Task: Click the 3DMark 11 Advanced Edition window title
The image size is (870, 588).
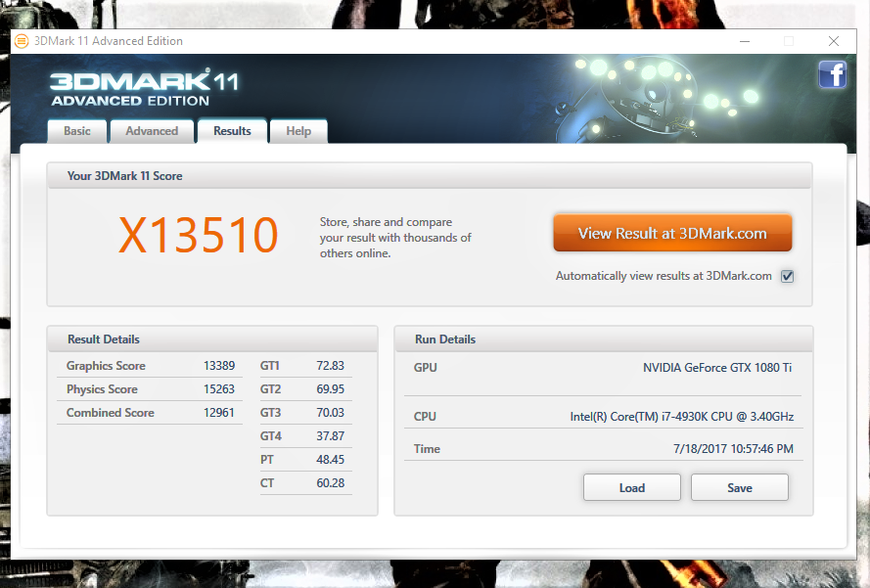Action: [109, 41]
